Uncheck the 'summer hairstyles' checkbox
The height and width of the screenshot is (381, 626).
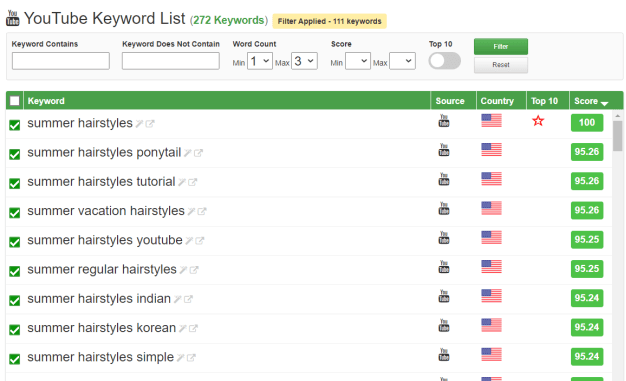[x=15, y=125]
